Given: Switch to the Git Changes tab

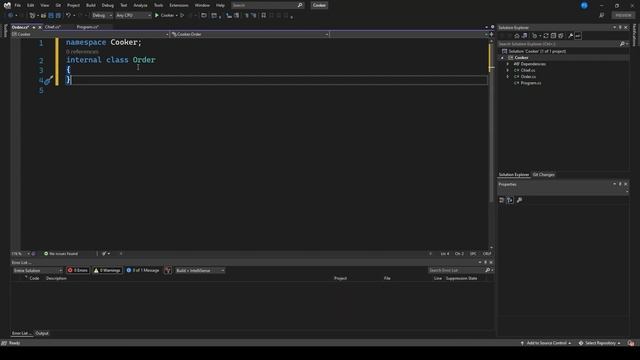Looking at the screenshot, I should tap(544, 175).
